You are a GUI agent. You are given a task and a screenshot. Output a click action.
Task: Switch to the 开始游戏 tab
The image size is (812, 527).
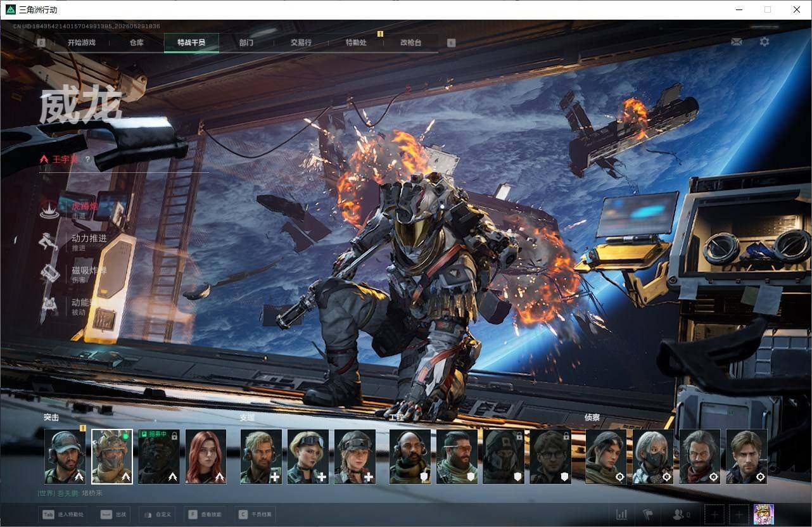82,43
